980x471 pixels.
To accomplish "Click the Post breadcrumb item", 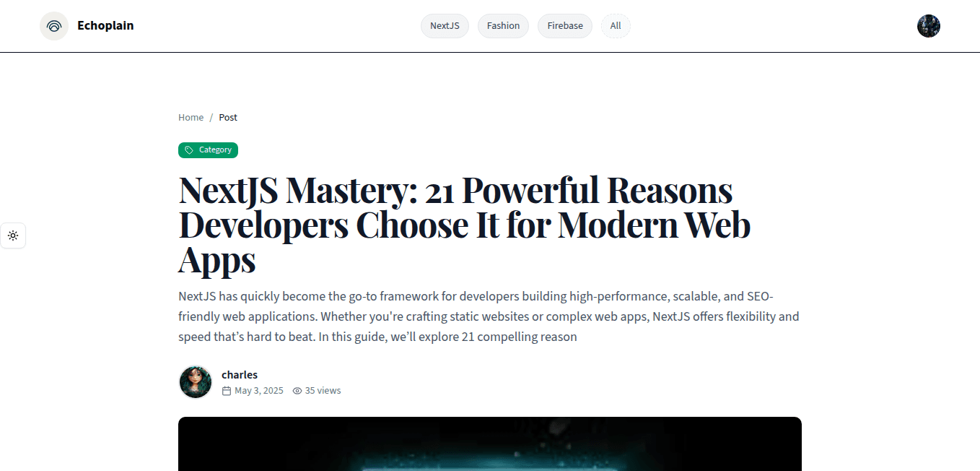I will pyautogui.click(x=228, y=117).
